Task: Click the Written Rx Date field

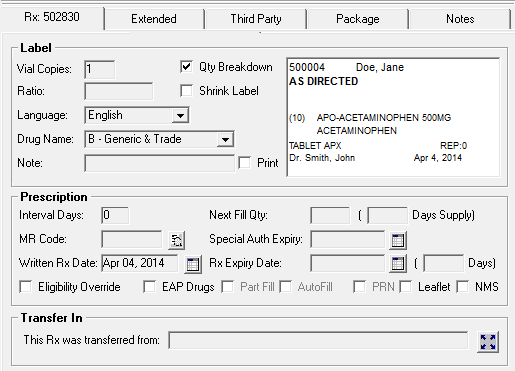Action: click(x=140, y=263)
